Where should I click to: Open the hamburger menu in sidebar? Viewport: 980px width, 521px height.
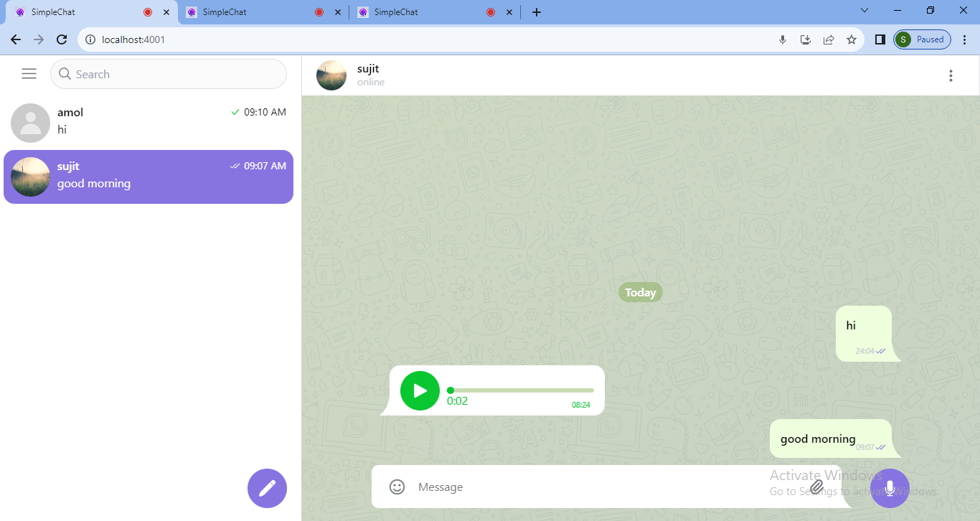tap(29, 73)
